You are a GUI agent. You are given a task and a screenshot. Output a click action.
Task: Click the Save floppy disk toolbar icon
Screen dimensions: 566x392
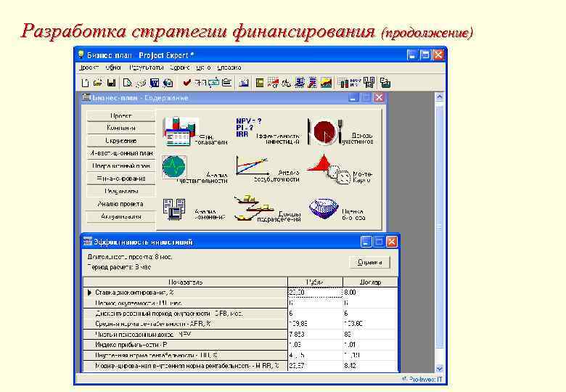[x=112, y=83]
